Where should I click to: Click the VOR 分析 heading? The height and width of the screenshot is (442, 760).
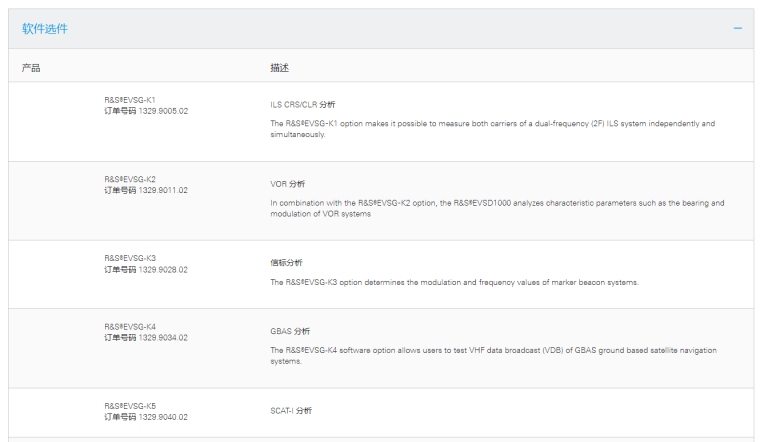pos(288,184)
